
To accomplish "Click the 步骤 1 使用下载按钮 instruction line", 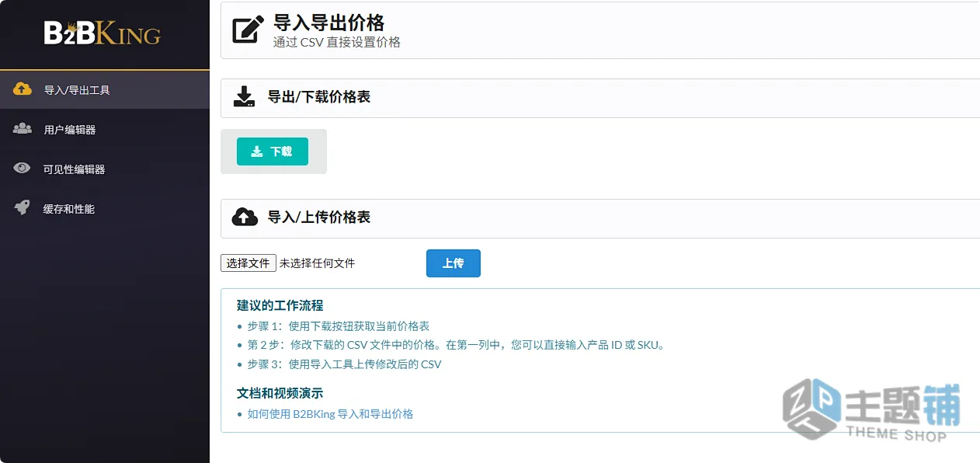I will point(339,326).
